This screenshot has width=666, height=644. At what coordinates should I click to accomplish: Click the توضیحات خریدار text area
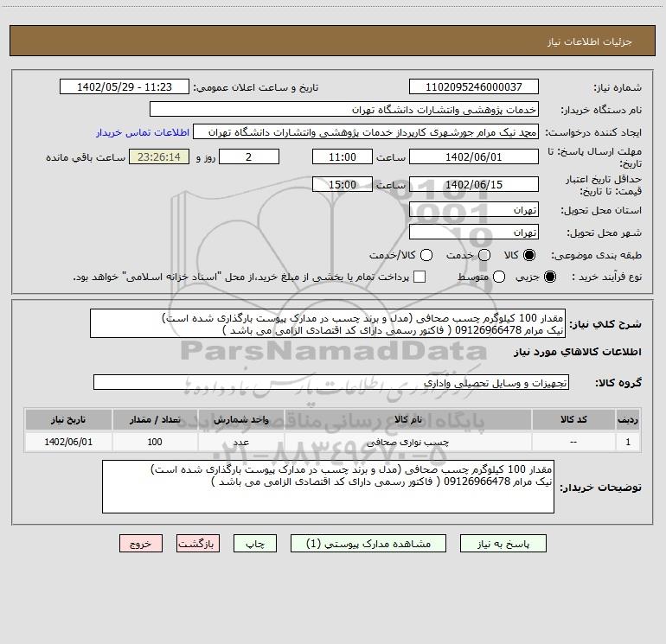pyautogui.click(x=328, y=487)
